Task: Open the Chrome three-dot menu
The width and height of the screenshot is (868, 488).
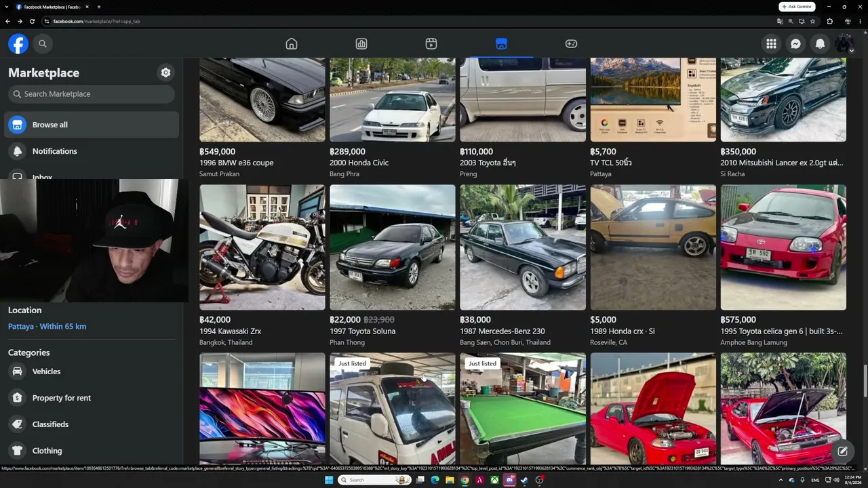Action: click(x=860, y=21)
